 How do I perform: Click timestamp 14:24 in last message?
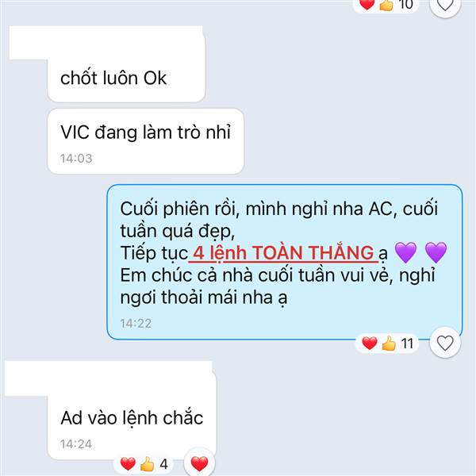click(76, 444)
